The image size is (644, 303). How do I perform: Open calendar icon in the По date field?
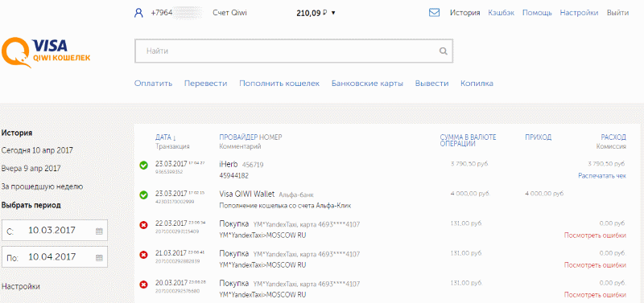point(99,258)
